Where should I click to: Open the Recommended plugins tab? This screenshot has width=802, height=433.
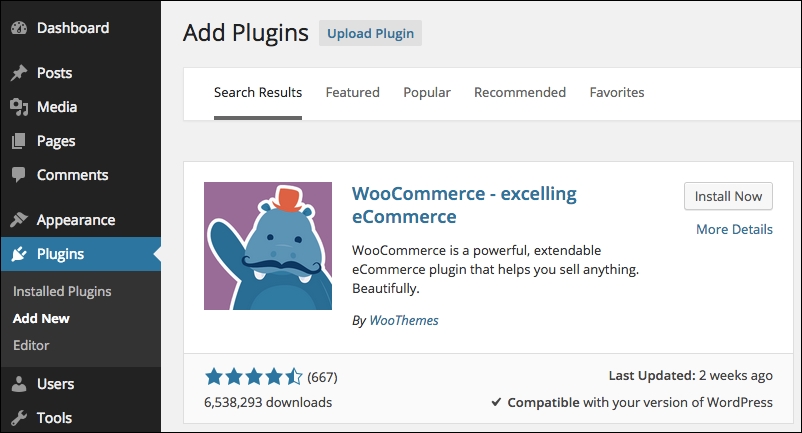520,93
